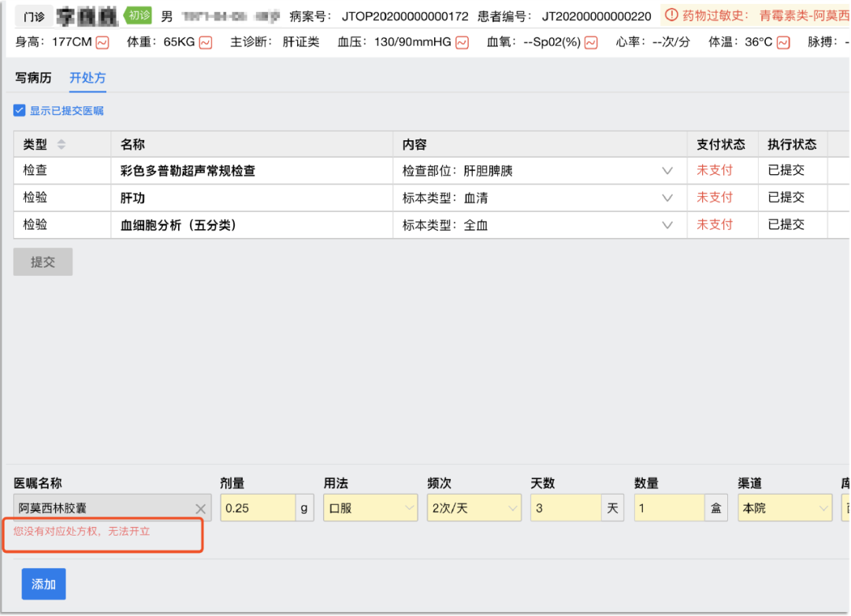Viewport: 851px width, 616px height.
Task: Click the 执行状态 column header
Action: tap(792, 144)
